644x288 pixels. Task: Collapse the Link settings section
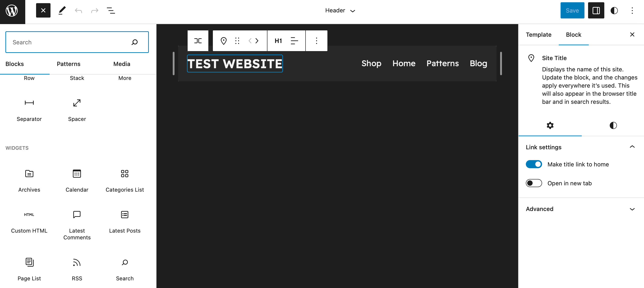(x=632, y=147)
